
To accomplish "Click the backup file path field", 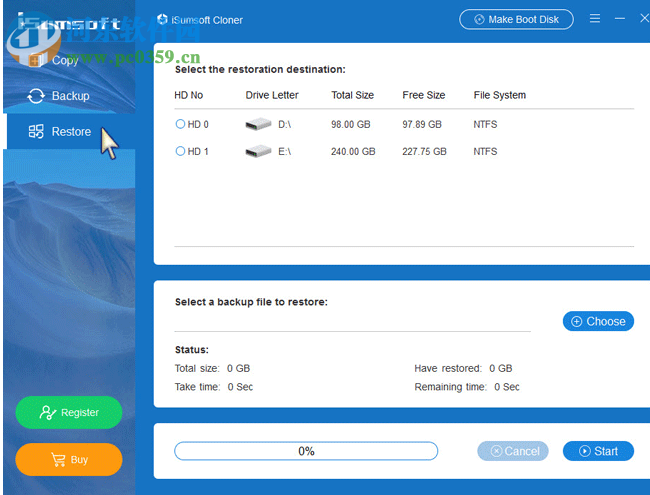I will 352,322.
